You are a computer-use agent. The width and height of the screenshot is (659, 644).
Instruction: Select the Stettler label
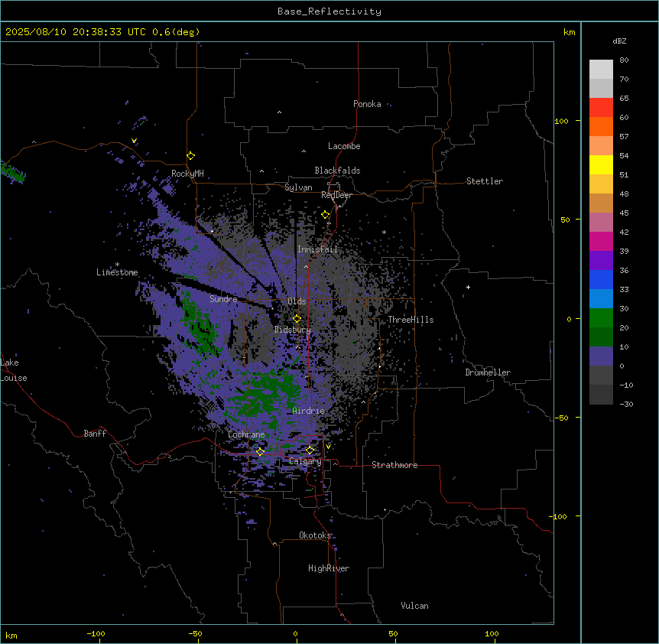click(485, 181)
